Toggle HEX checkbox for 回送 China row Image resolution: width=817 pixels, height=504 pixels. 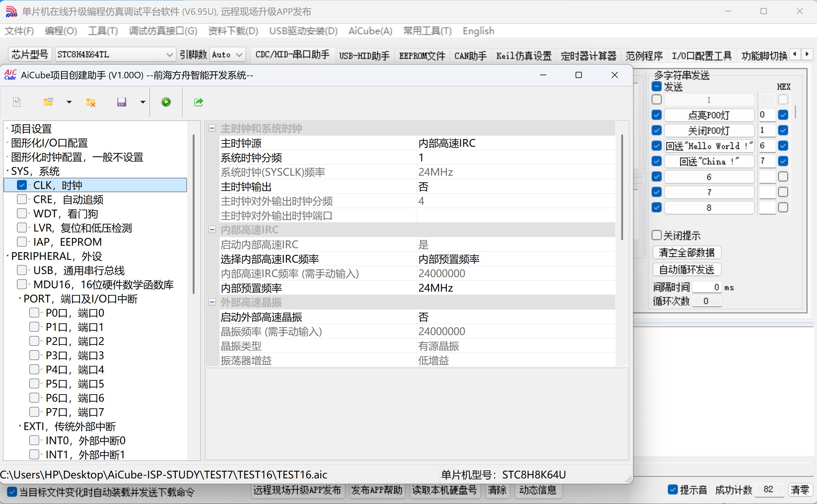click(783, 161)
